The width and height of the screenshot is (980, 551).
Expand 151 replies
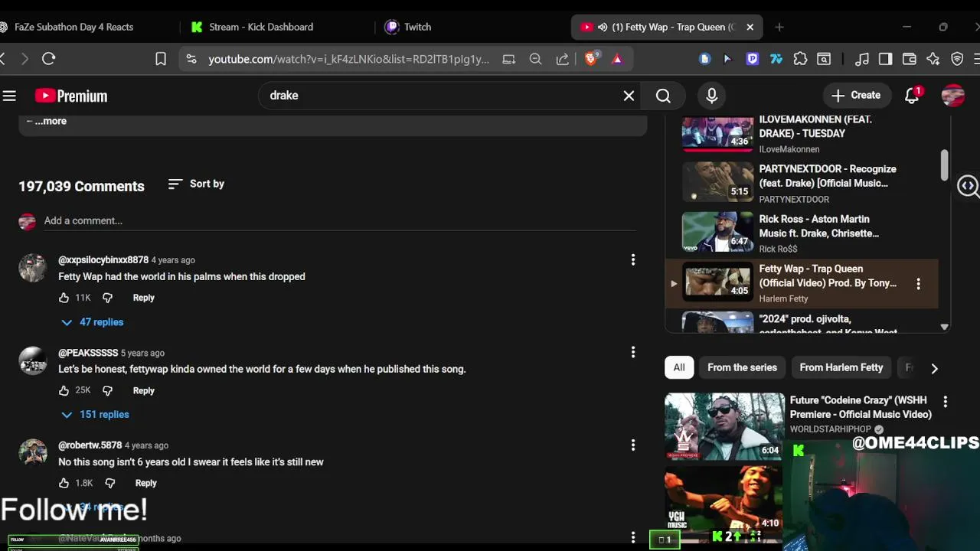(x=95, y=415)
